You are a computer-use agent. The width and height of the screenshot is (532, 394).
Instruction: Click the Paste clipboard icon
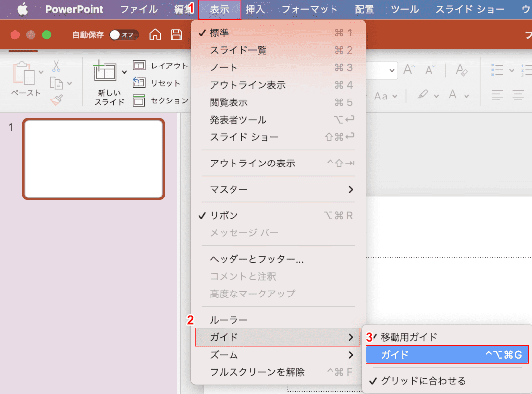pyautogui.click(x=24, y=72)
